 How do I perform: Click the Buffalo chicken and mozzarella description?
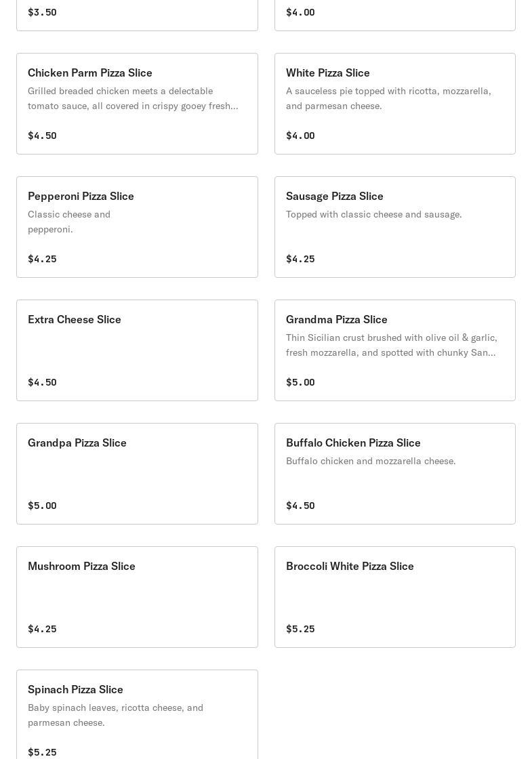tap(371, 461)
